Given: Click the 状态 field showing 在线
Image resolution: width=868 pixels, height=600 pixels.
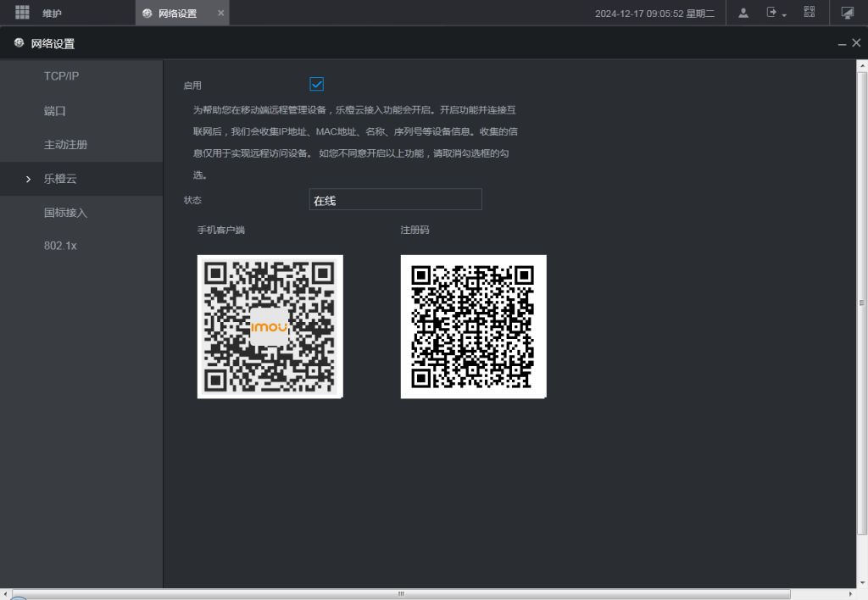Looking at the screenshot, I should (x=395, y=200).
